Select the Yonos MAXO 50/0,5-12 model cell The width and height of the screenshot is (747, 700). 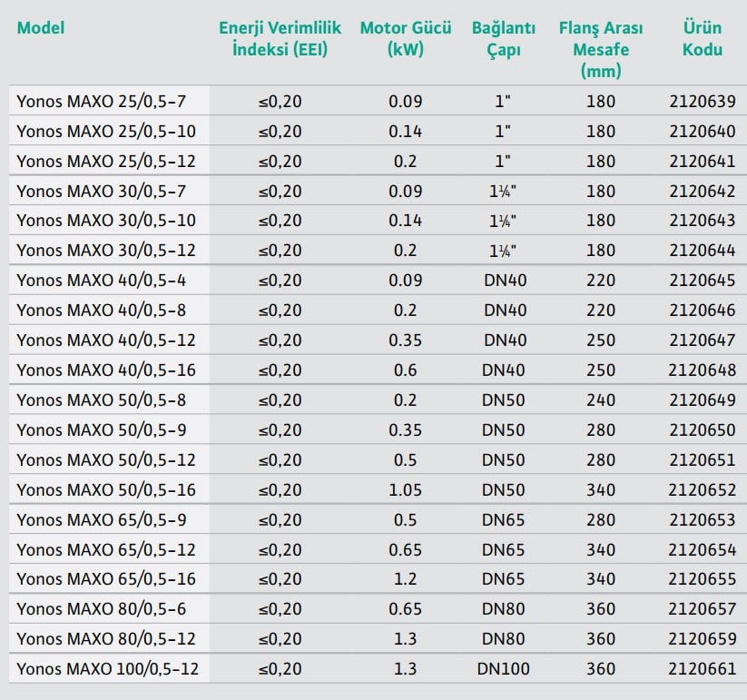point(109,459)
